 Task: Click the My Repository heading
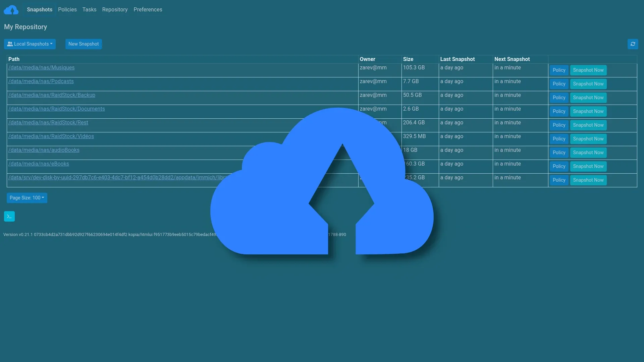point(25,27)
